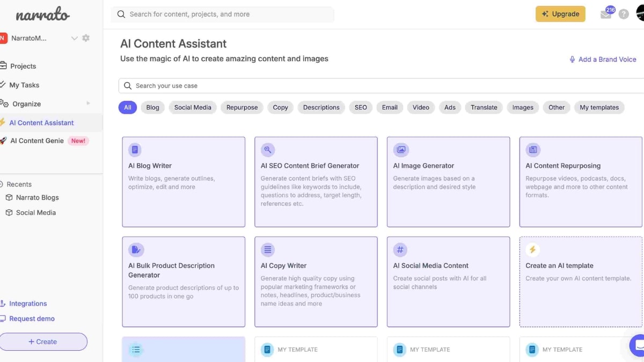Click the AI Content Repurposing icon
This screenshot has height=362, width=644.
point(532,150)
